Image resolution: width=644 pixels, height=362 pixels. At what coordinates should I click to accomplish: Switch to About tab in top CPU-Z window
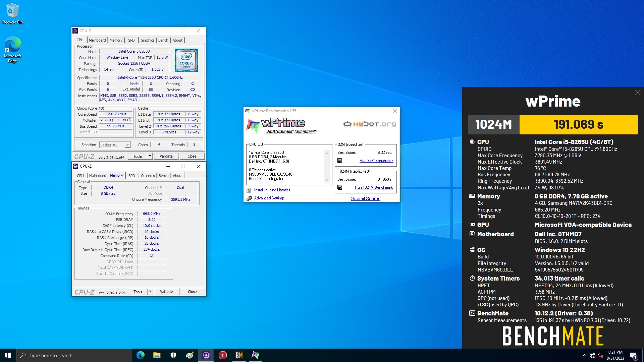[177, 40]
